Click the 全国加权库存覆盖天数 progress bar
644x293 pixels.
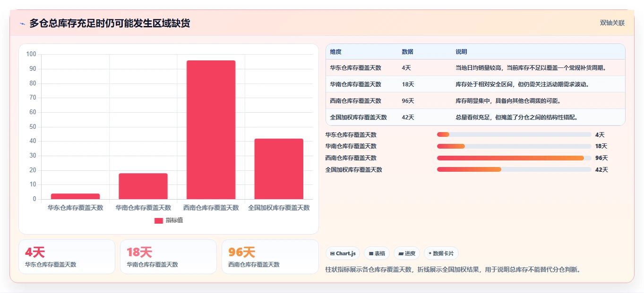(x=514, y=169)
